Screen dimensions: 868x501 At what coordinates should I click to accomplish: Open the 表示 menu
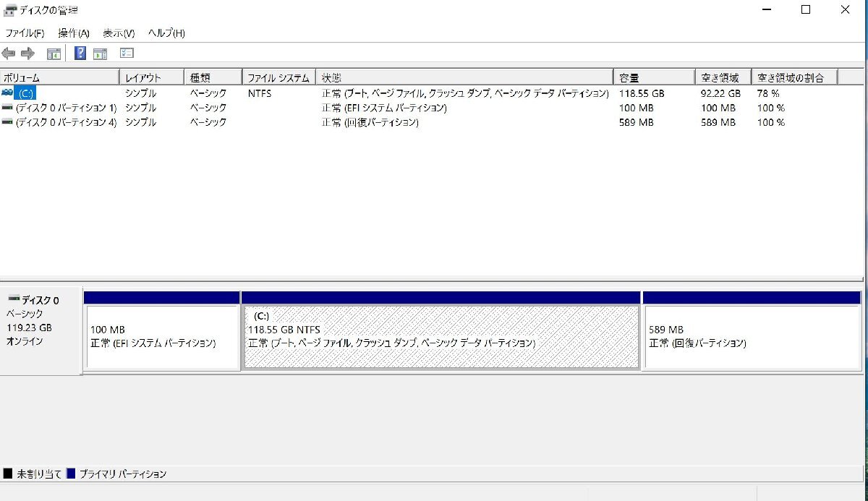click(x=118, y=33)
